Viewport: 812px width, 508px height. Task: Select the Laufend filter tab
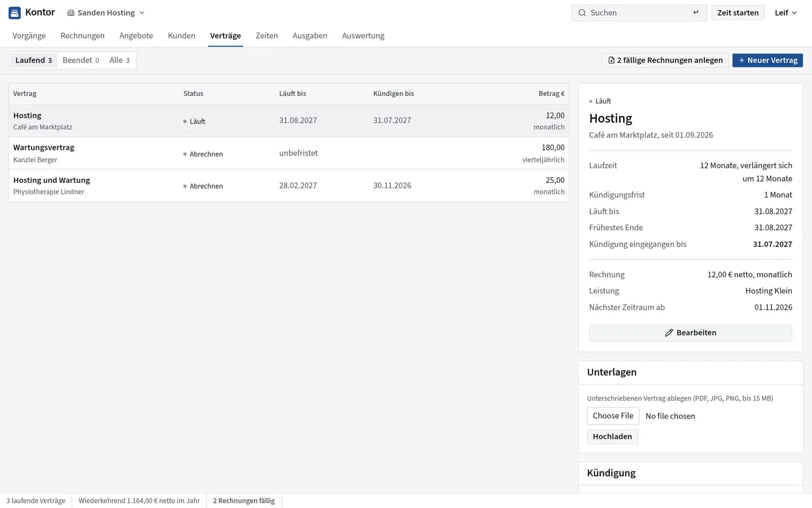[x=33, y=60]
